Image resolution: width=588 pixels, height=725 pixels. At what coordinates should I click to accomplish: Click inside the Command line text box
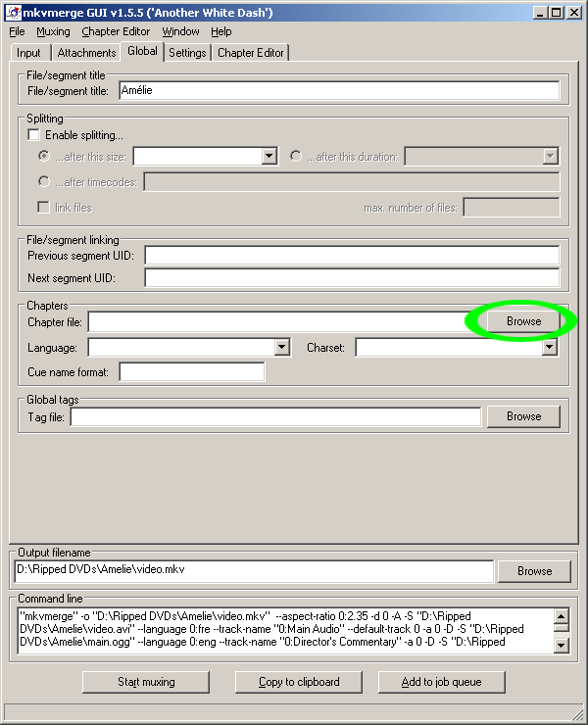pyautogui.click(x=285, y=631)
